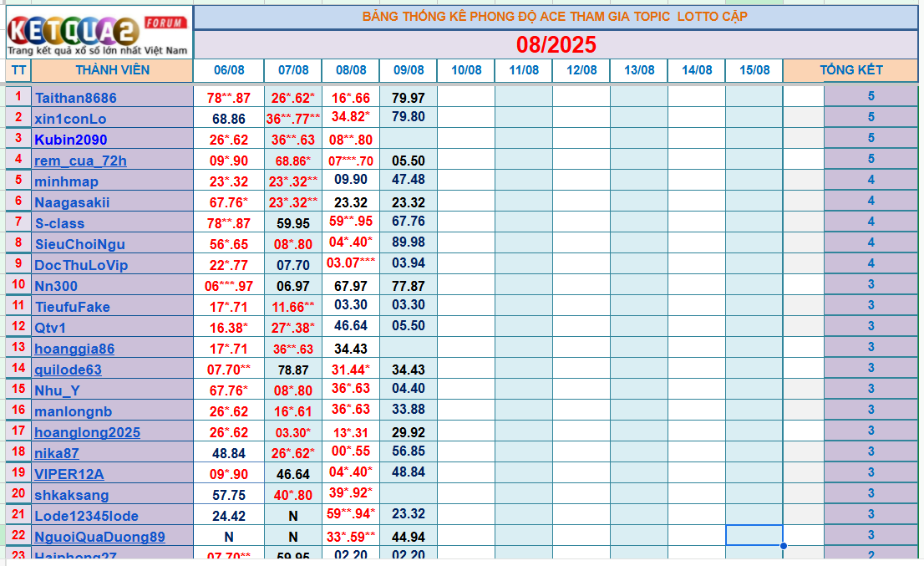This screenshot has width=924, height=566.
Task: Select the 14/08 date header
Action: coord(697,70)
